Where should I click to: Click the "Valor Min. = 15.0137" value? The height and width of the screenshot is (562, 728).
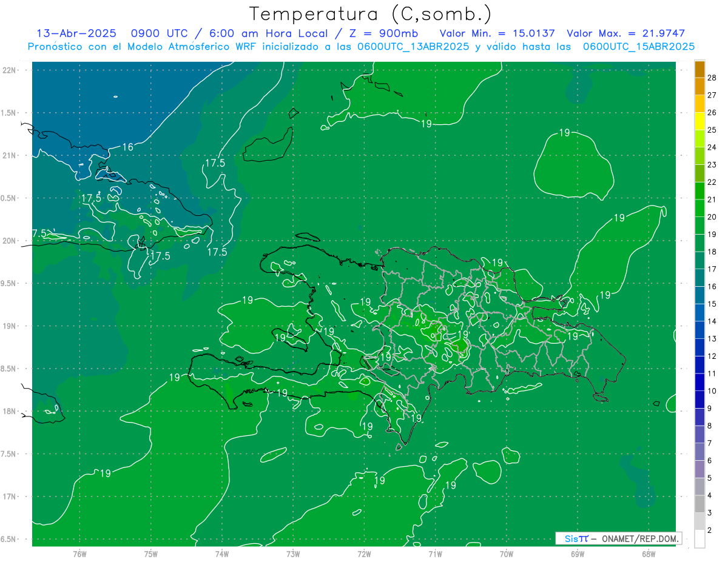(497, 33)
